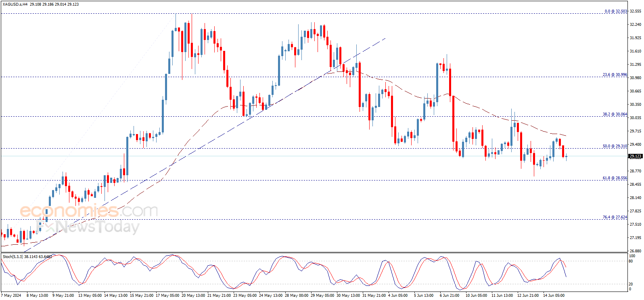Image resolution: width=644 pixels, height=300 pixels.
Task: Select the 23.6 @ 30.996 Fibonacci label
Action: point(615,75)
